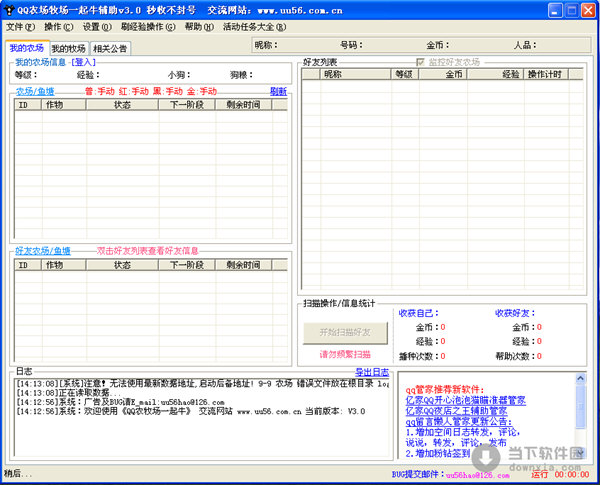Click the 稍后... status bar text
600x485 pixels.
pyautogui.click(x=18, y=474)
